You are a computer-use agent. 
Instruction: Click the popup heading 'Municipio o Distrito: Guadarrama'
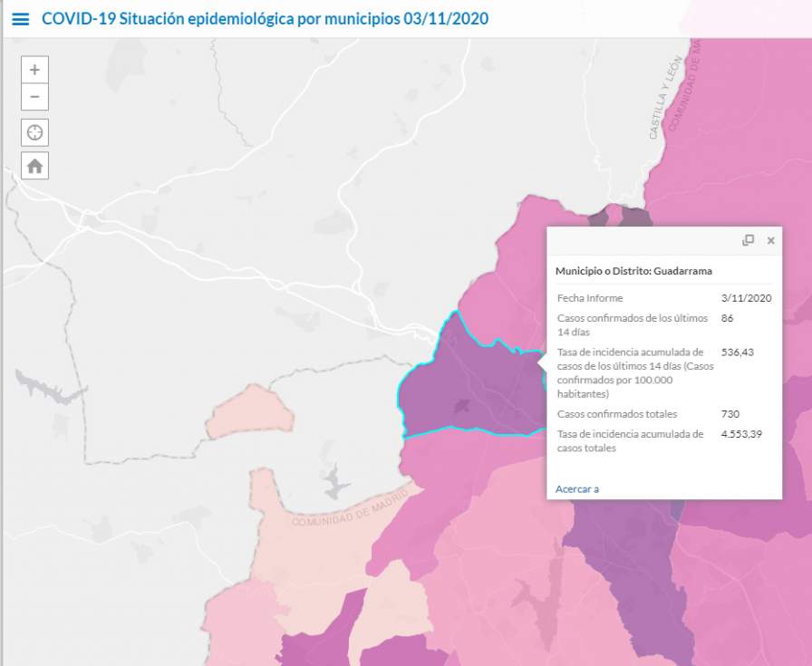click(x=633, y=271)
